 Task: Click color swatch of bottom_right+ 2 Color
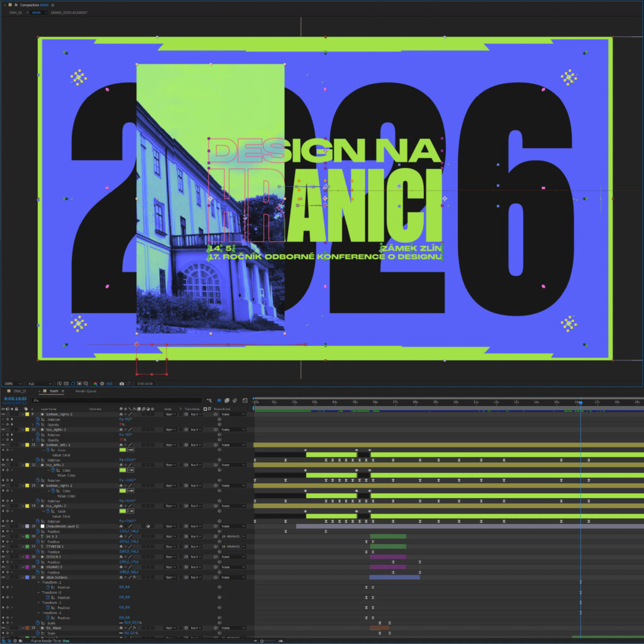123,491
